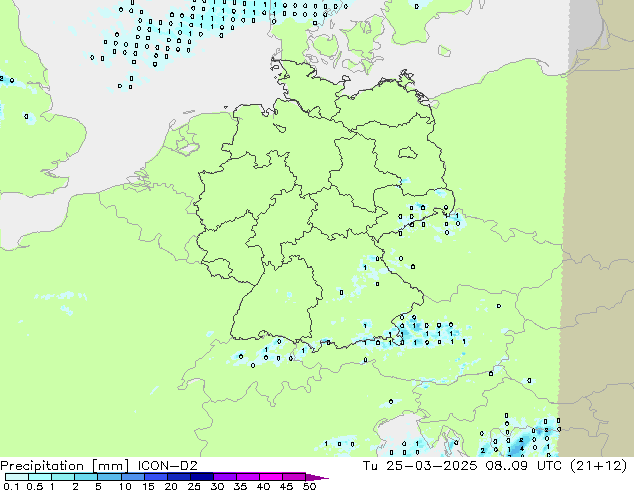Click the 2–5 mm legend color swatch
This screenshot has height=490, width=634.
coord(86,477)
